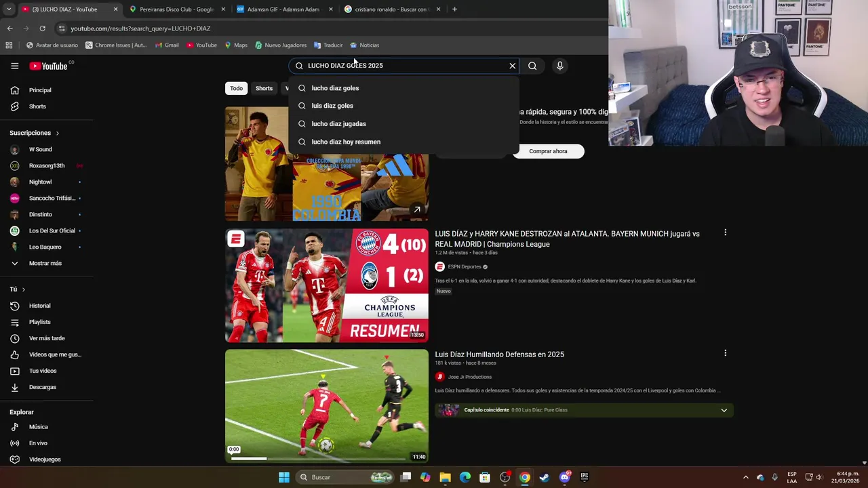Image resolution: width=868 pixels, height=488 pixels.
Task: Open options menu for ESPN video
Action: coord(725,232)
